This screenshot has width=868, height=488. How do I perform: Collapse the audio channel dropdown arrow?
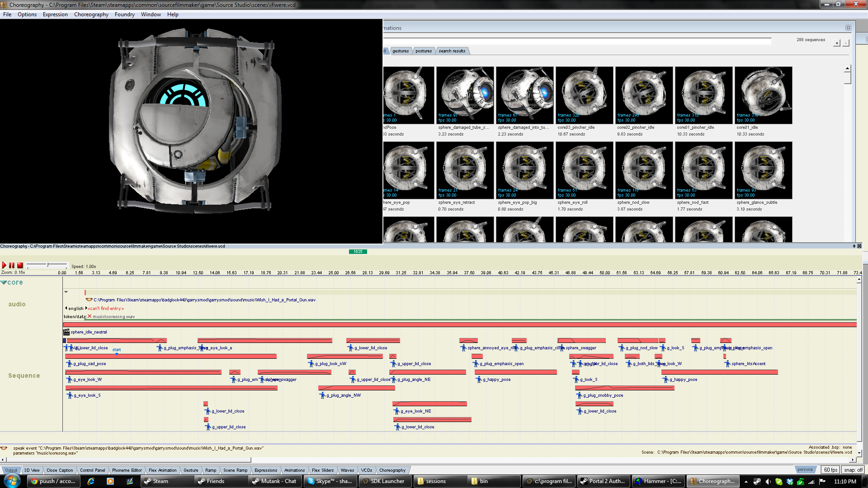(66, 292)
